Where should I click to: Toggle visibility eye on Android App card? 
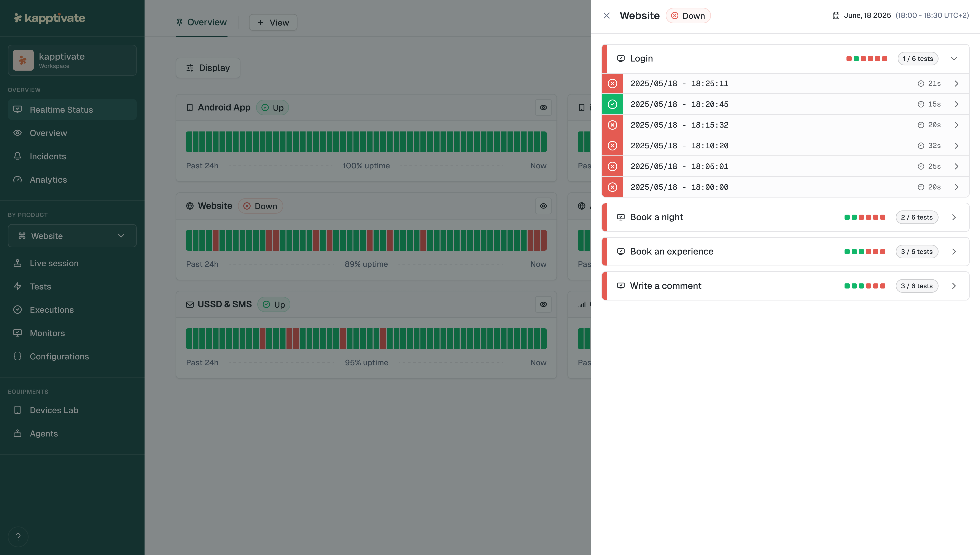[543, 108]
